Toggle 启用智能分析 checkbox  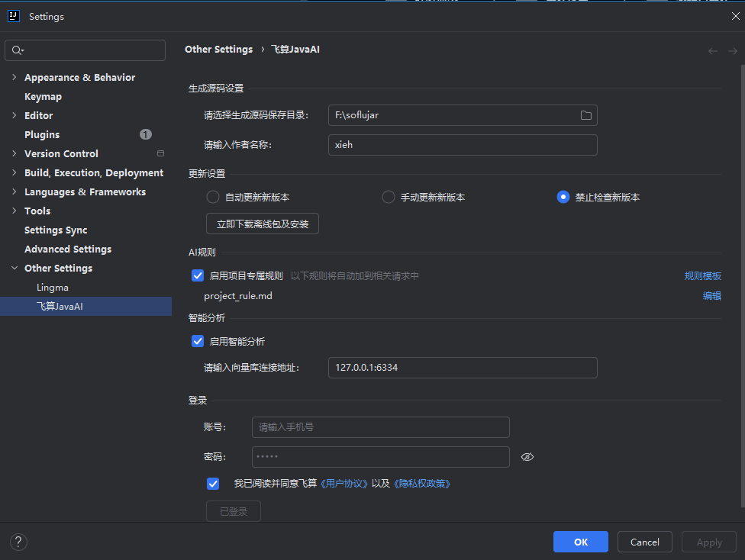point(198,341)
